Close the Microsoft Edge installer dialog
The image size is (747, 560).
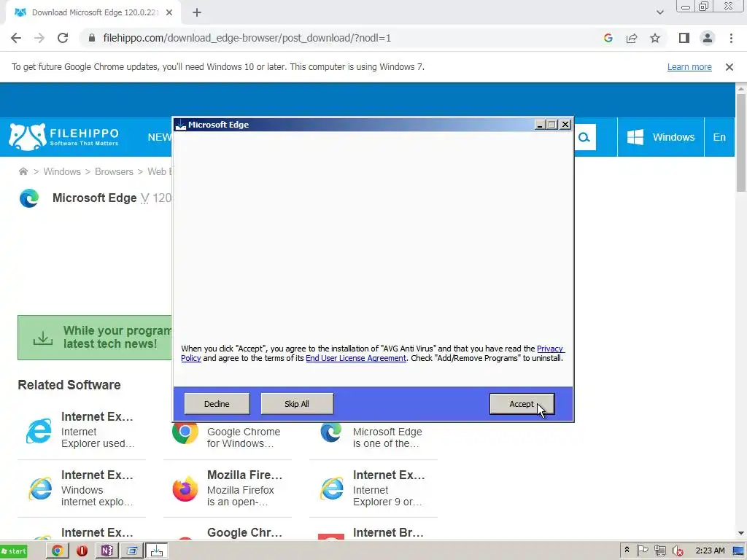pyautogui.click(x=565, y=125)
